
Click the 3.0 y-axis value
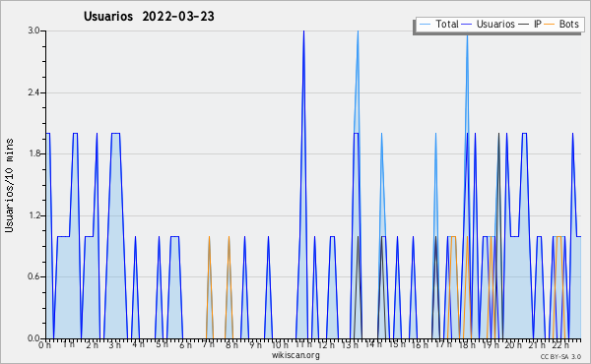point(34,30)
